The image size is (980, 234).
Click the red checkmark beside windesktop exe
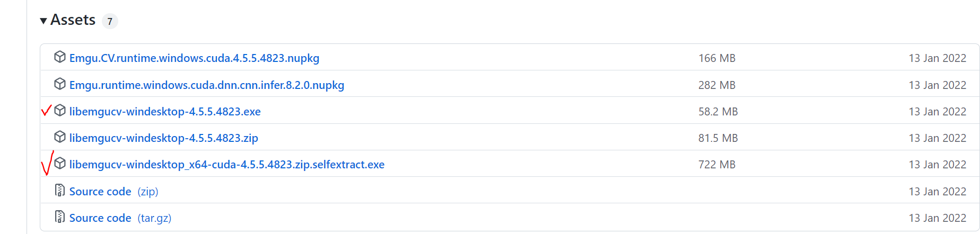tap(46, 110)
